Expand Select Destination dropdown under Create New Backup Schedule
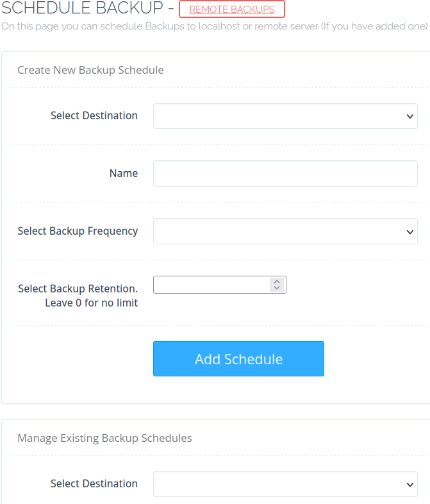 (285, 116)
